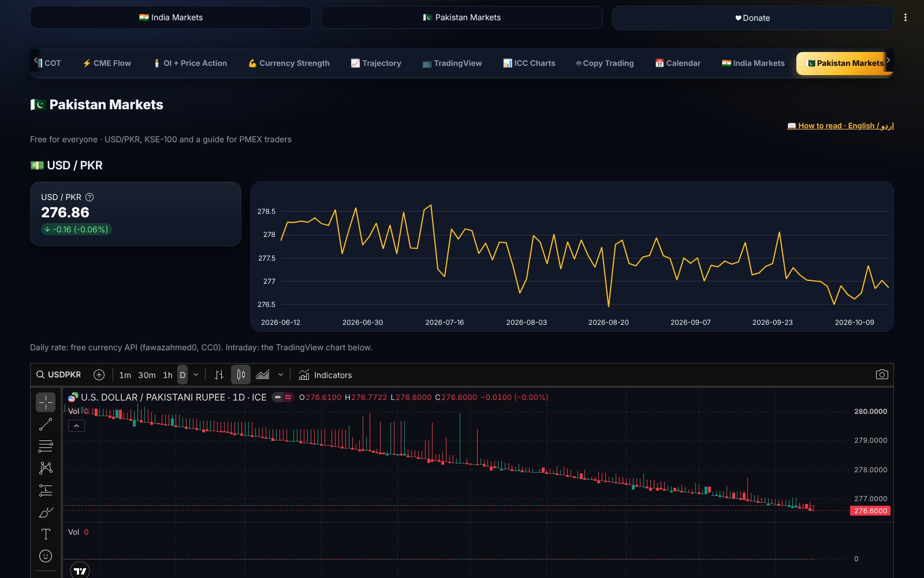Collapse the chart legend panel

76,425
